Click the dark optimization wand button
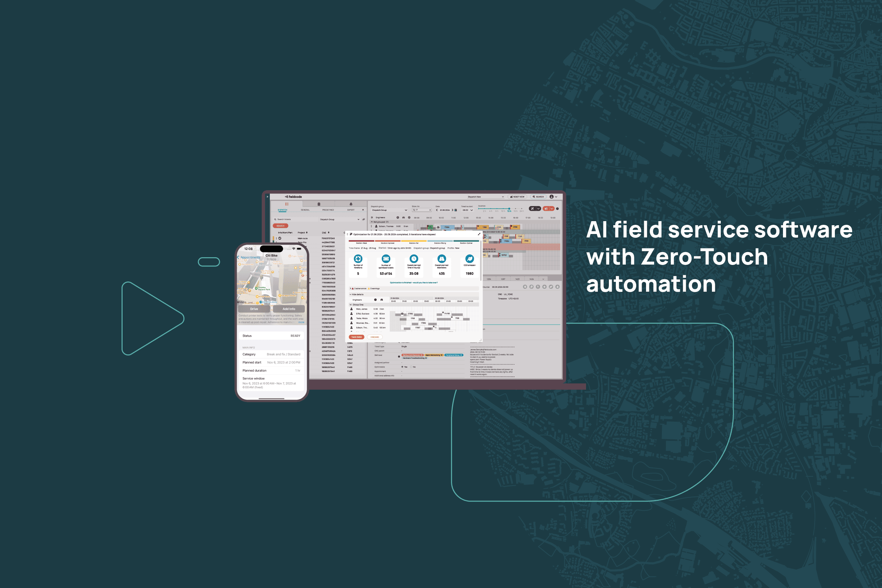This screenshot has width=882, height=588. point(532,209)
